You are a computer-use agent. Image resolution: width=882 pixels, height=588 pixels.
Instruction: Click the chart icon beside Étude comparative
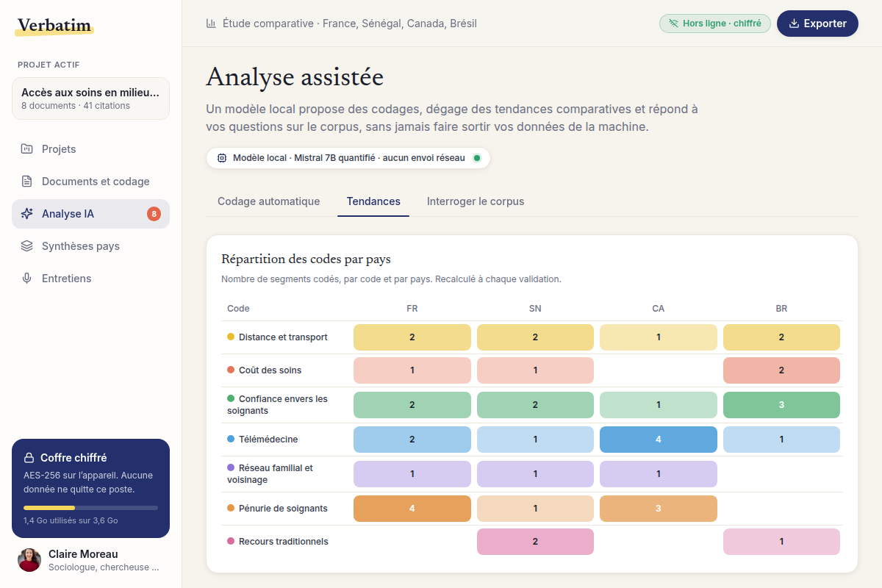click(212, 24)
